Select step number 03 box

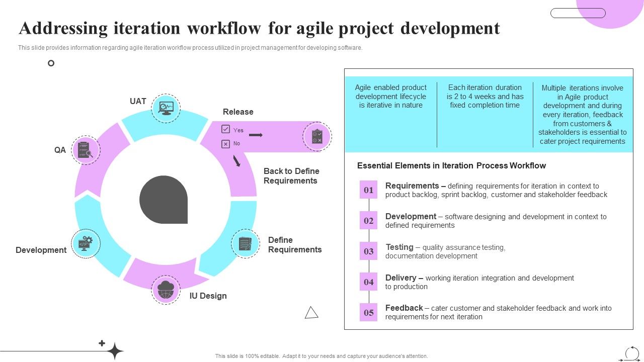point(368,251)
